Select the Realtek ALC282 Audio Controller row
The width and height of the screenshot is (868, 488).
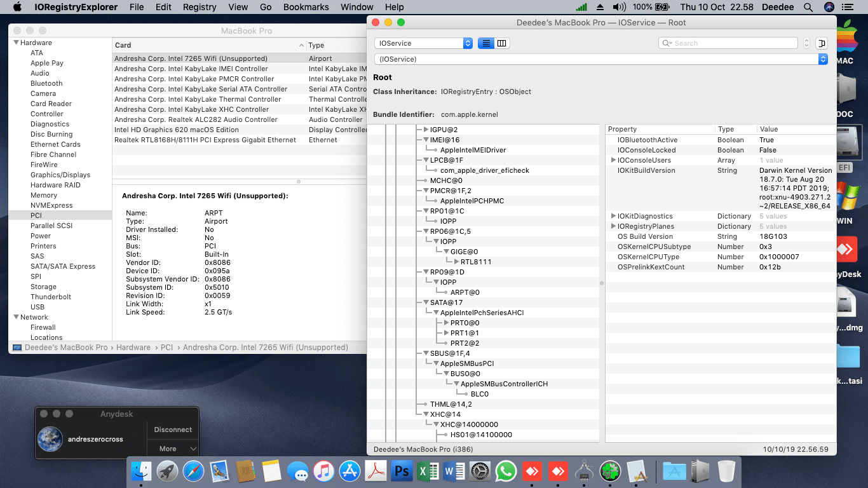click(x=240, y=119)
